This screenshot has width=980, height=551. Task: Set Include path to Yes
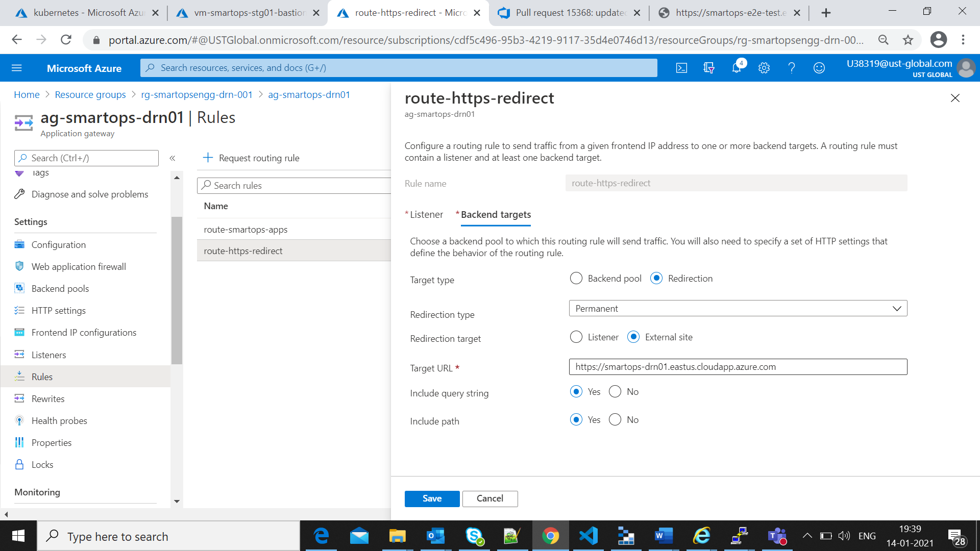tap(576, 419)
